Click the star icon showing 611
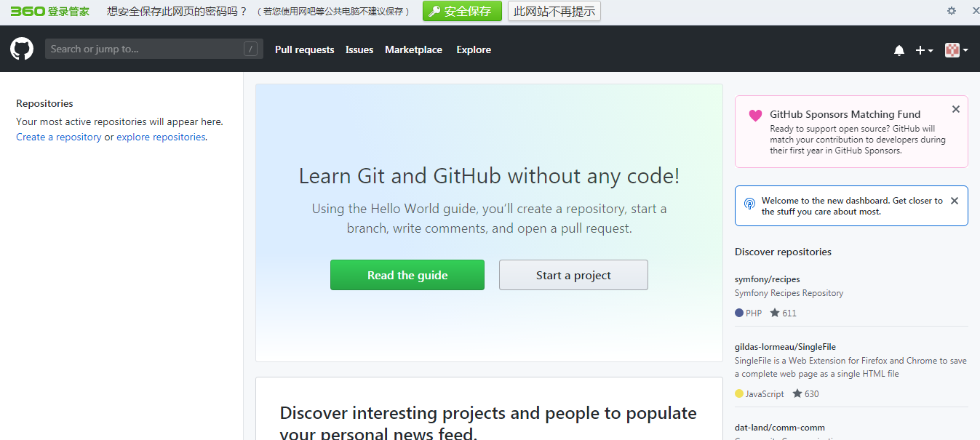The image size is (980, 440). click(775, 313)
